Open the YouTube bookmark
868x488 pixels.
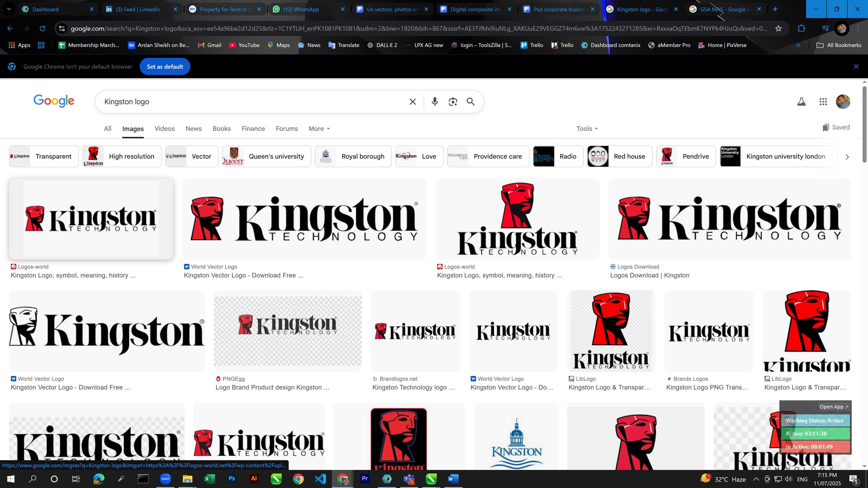pos(244,45)
